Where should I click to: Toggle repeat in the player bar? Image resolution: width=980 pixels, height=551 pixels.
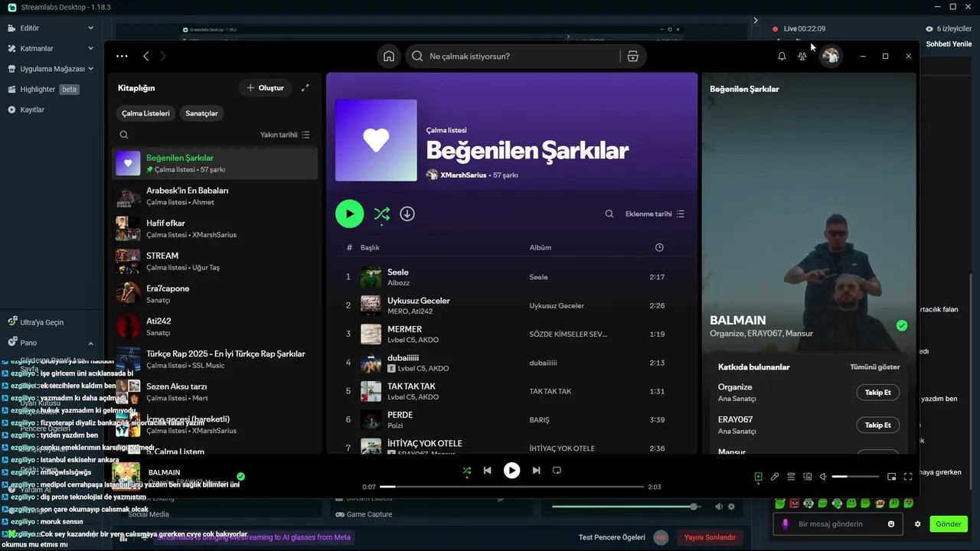pos(557,471)
